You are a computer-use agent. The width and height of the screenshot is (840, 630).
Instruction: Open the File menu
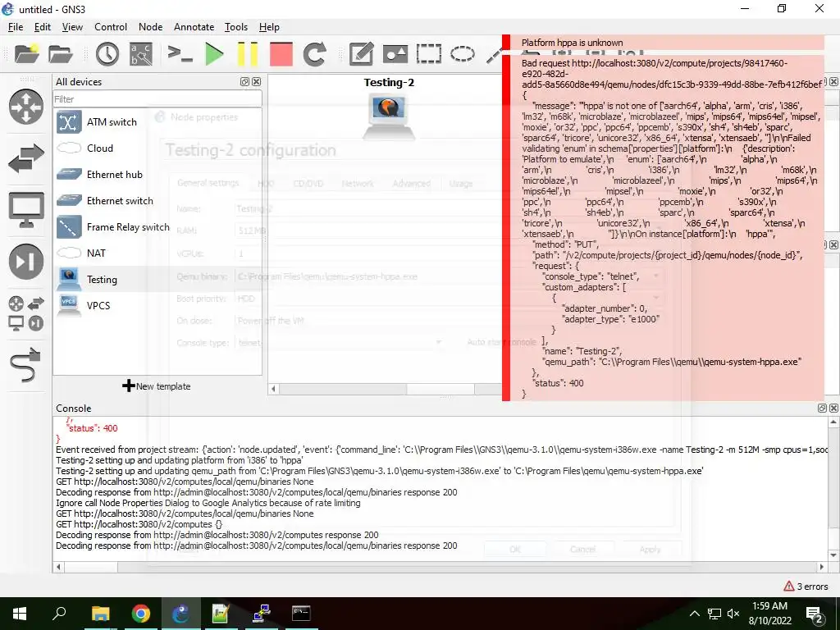click(16, 27)
